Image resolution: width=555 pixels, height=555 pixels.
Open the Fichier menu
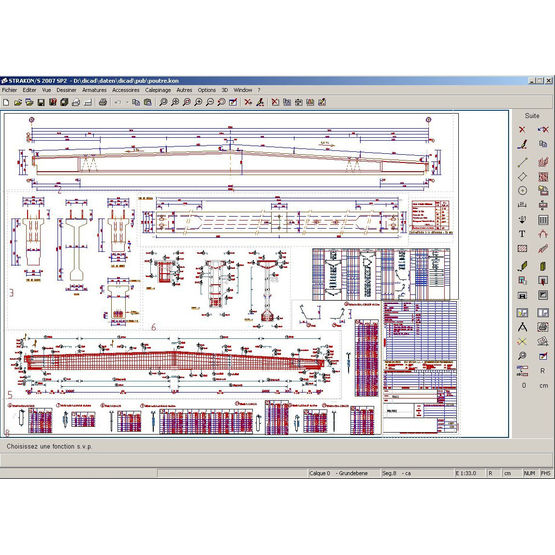coord(10,90)
